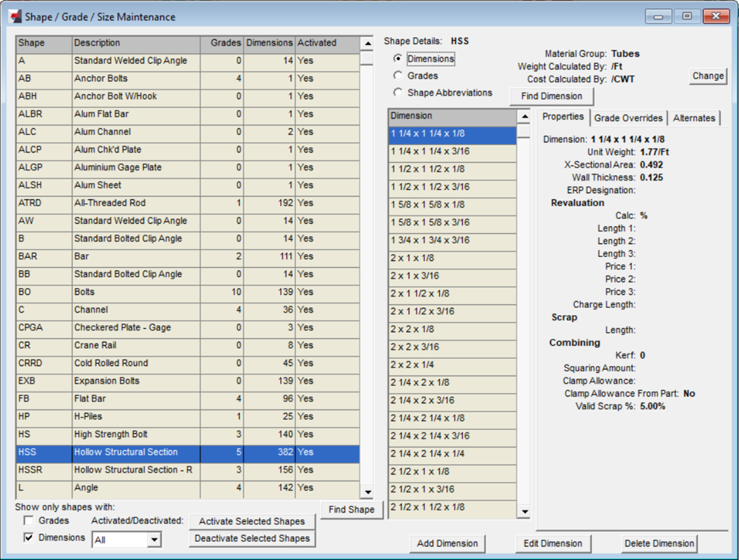Click the Find Shape button
The height and width of the screenshot is (560, 739).
352,509
